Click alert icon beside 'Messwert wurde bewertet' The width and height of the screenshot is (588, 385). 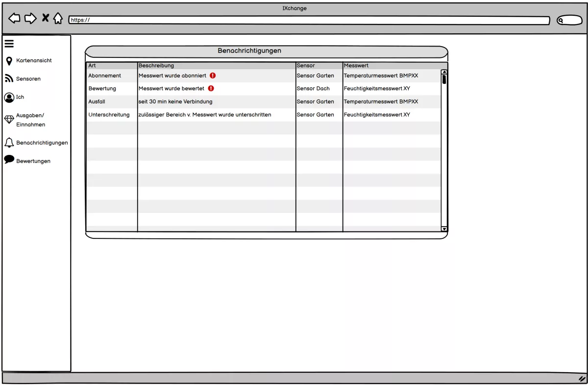tap(211, 89)
